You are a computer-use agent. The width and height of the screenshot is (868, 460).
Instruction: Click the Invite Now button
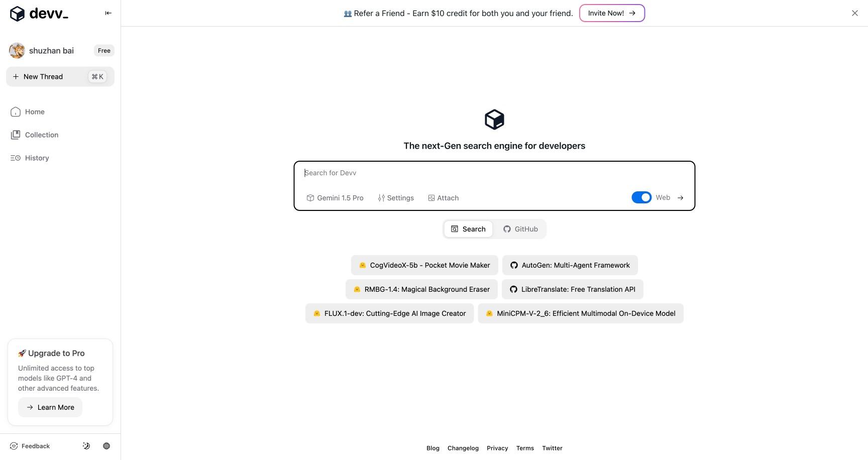[x=611, y=13]
